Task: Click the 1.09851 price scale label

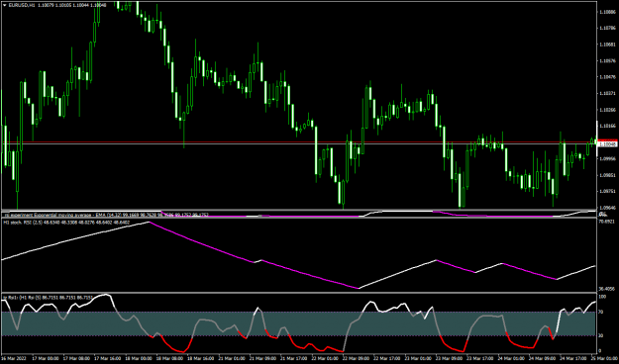Action: pyautogui.click(x=607, y=175)
